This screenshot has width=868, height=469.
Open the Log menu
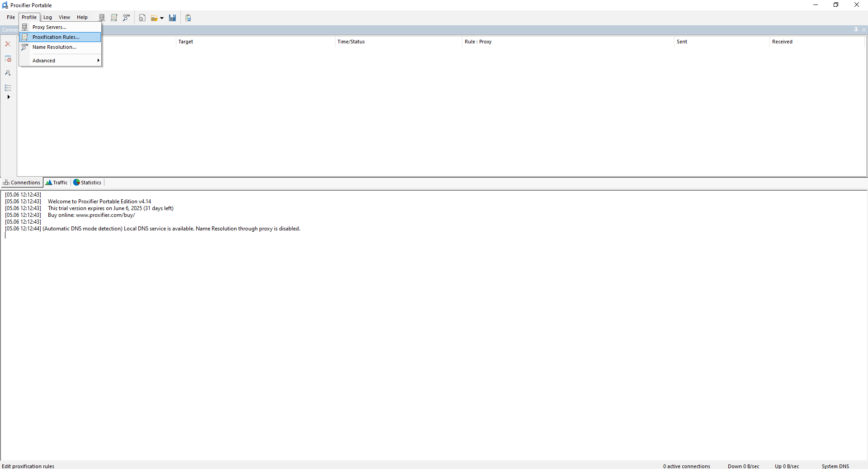point(47,17)
